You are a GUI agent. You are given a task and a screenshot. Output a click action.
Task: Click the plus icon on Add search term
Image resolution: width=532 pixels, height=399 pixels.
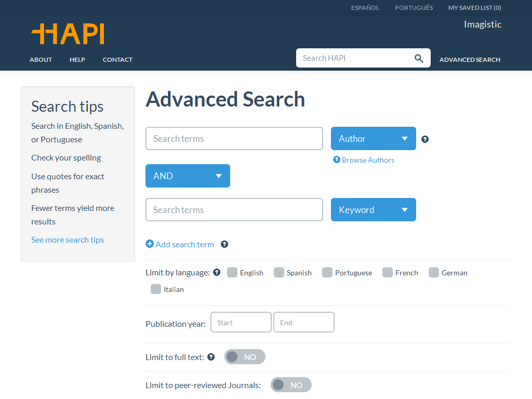150,244
